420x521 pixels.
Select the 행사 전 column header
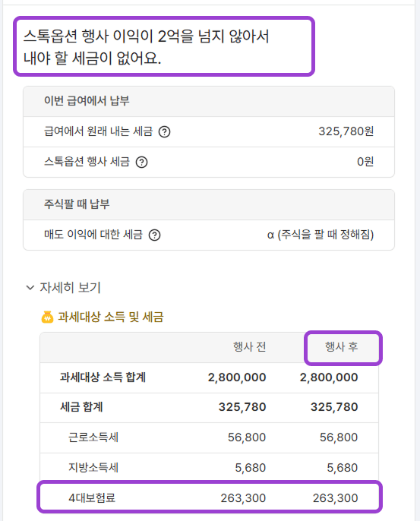pyautogui.click(x=250, y=347)
